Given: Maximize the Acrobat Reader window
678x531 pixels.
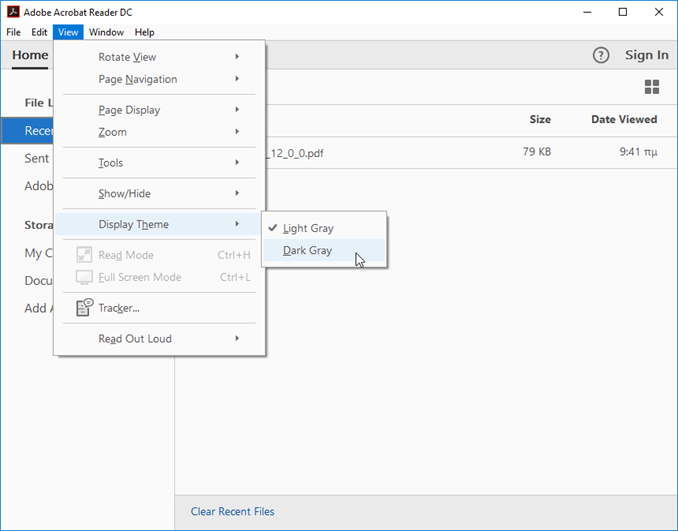Looking at the screenshot, I should (x=623, y=12).
